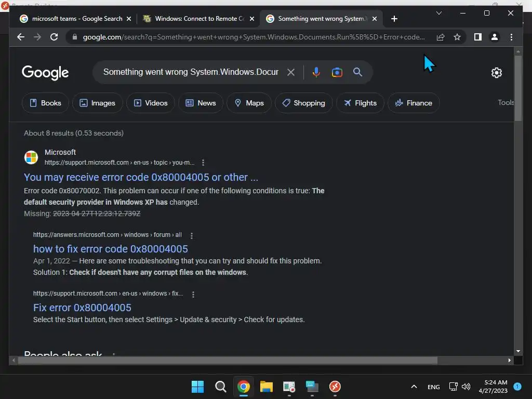The image size is (532, 399).
Task: Close the Something went wrong tab
Action: (x=374, y=19)
